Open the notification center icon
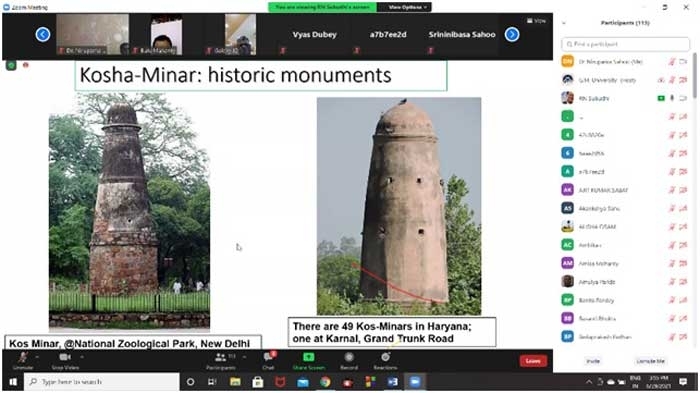Image resolution: width=700 pixels, height=393 pixels. (683, 382)
